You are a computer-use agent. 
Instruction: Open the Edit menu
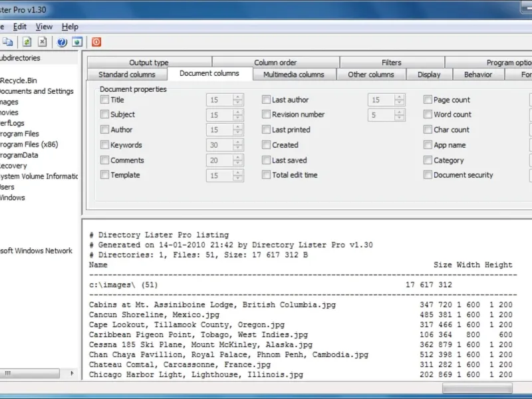tap(20, 27)
